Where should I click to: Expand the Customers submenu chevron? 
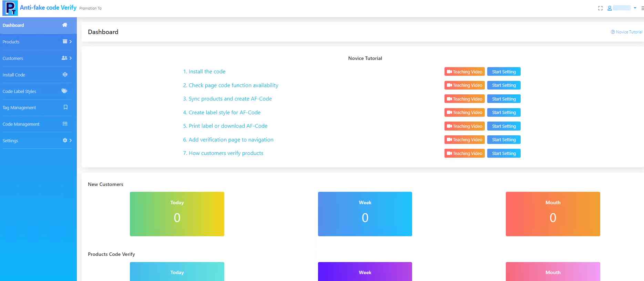tap(71, 58)
